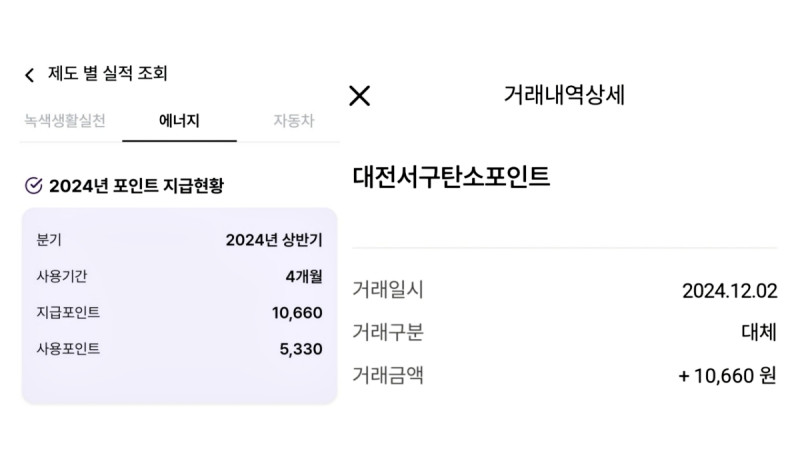This screenshot has width=800, height=467.
Task: Switch to the 녹색생활실천 tab
Action: 65,120
